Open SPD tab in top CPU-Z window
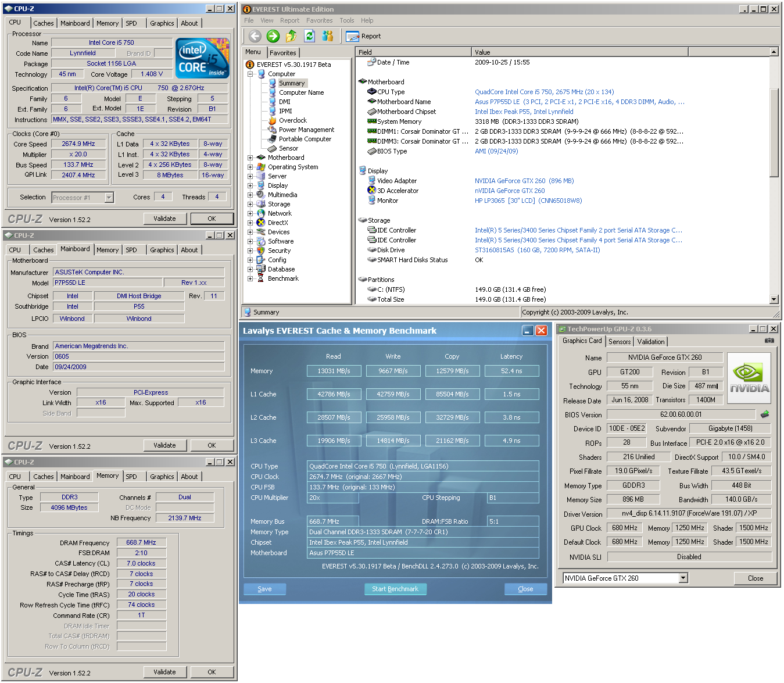Viewport: 784px width, 683px height. pyautogui.click(x=131, y=23)
